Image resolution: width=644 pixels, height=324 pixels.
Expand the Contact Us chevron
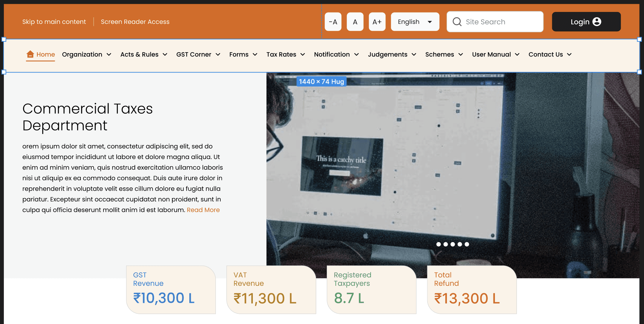point(569,54)
